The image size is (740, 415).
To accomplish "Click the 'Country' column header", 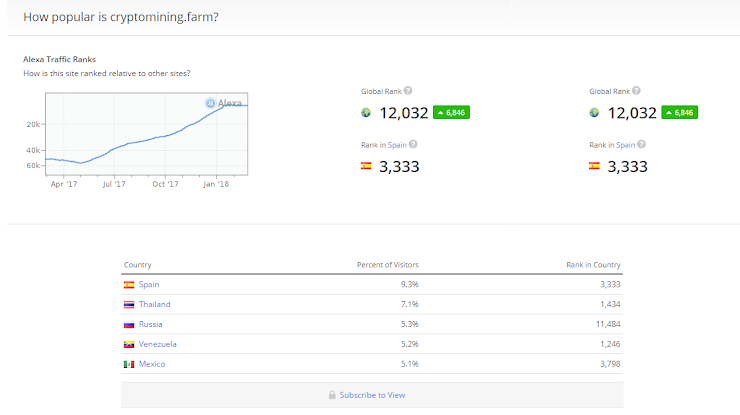I will pyautogui.click(x=137, y=265).
